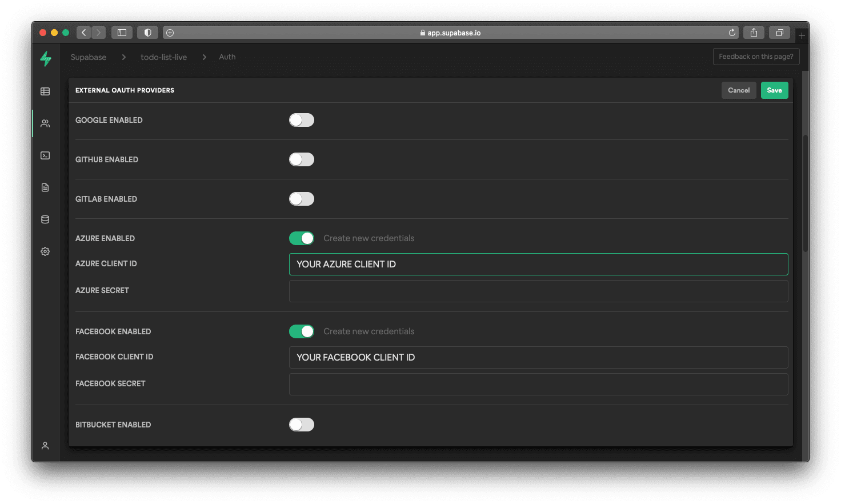The height and width of the screenshot is (504, 841).
Task: Open the Database sidebar icon
Action: (45, 219)
